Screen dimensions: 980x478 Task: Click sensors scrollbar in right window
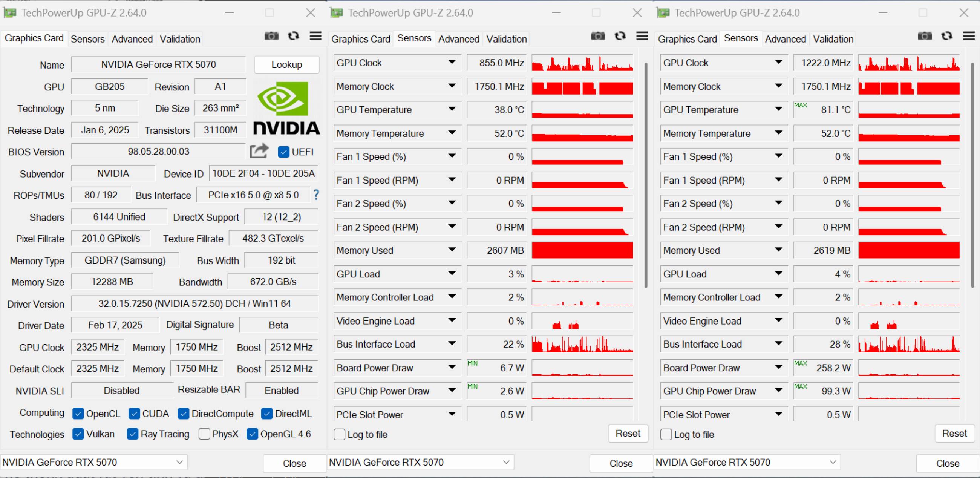[x=973, y=175]
